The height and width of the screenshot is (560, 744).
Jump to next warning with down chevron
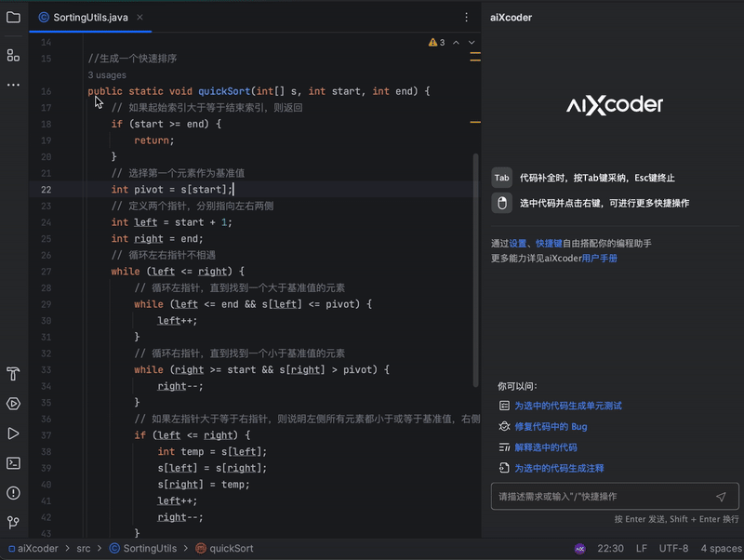(x=471, y=42)
